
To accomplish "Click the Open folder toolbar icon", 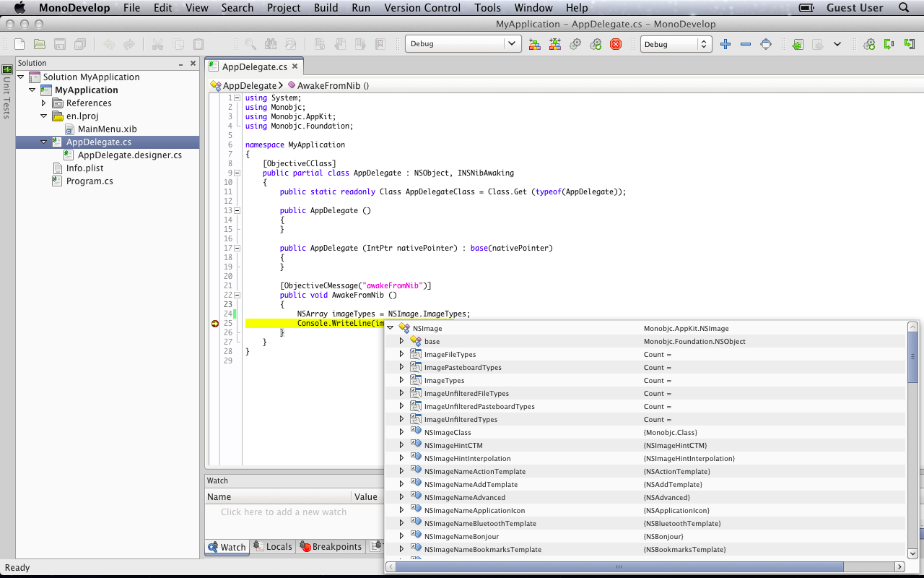I will pyautogui.click(x=40, y=44).
